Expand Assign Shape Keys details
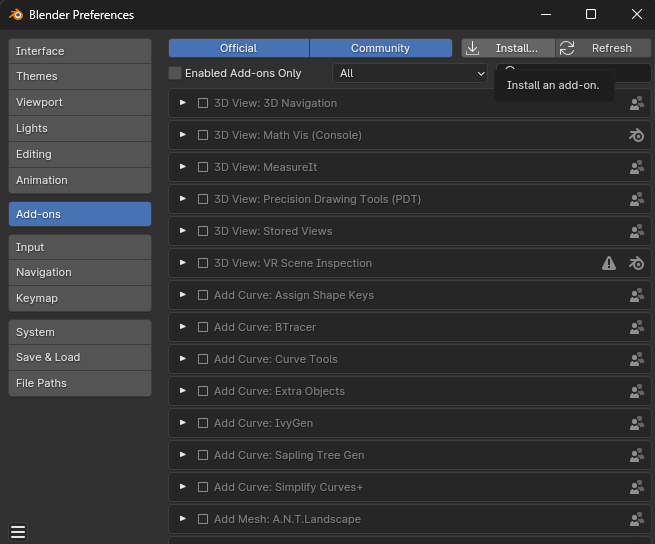 (183, 295)
